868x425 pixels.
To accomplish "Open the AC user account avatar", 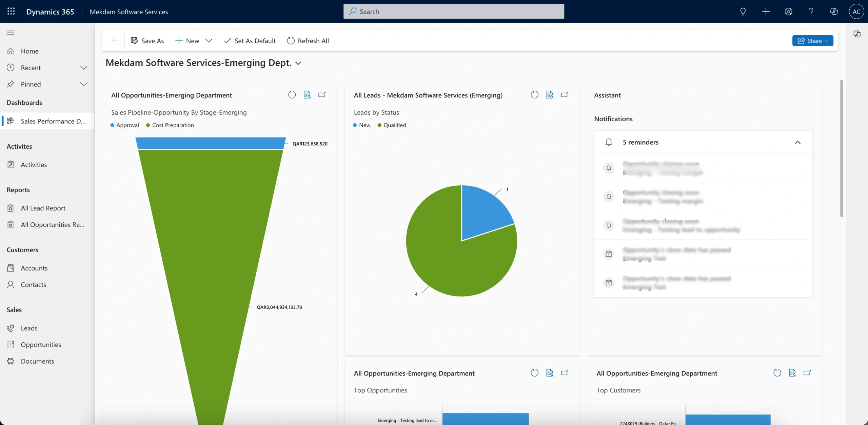I will (856, 12).
